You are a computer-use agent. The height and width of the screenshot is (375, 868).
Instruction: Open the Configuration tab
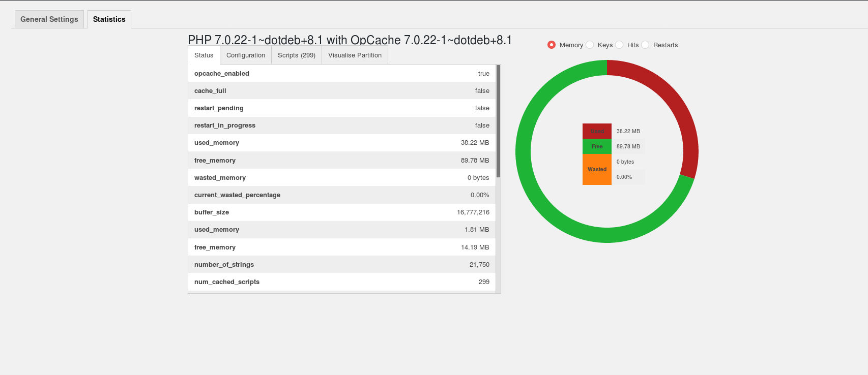click(246, 55)
